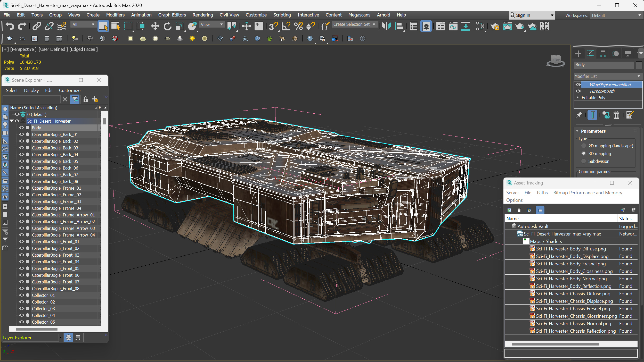Open Scene Explorer Display menu

point(31,90)
